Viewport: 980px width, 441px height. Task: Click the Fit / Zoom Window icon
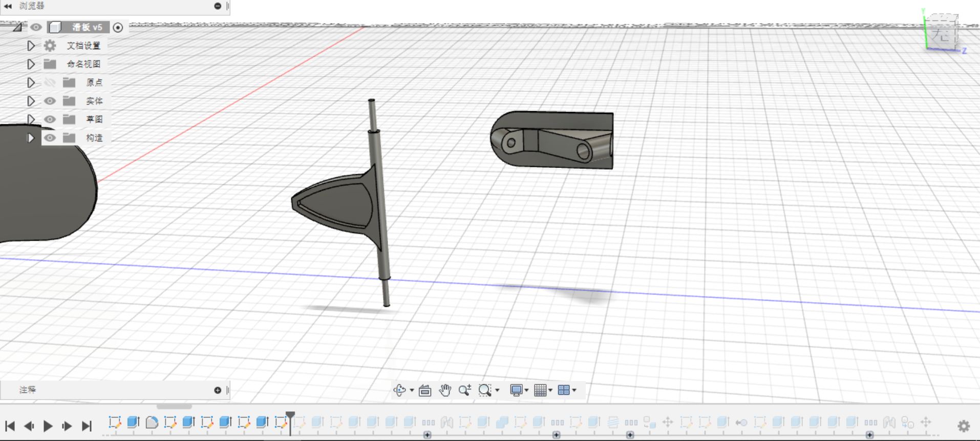[484, 390]
